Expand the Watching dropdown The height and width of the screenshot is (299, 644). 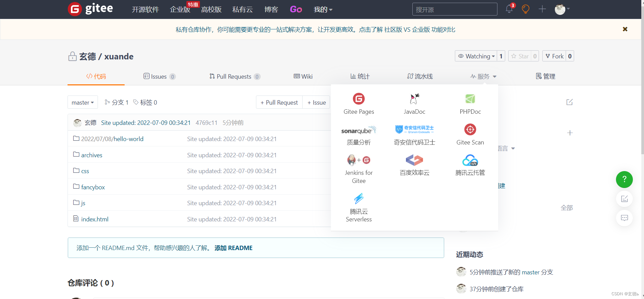[476, 56]
